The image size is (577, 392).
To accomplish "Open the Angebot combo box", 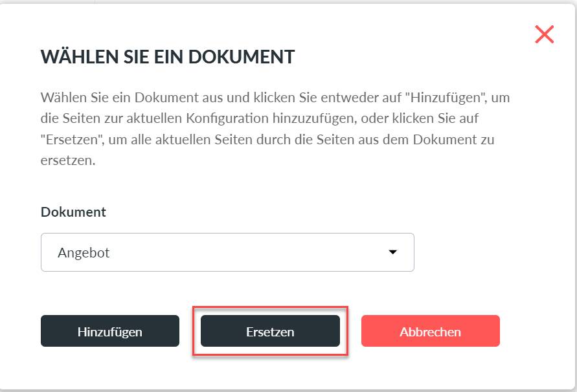I will pyautogui.click(x=227, y=252).
